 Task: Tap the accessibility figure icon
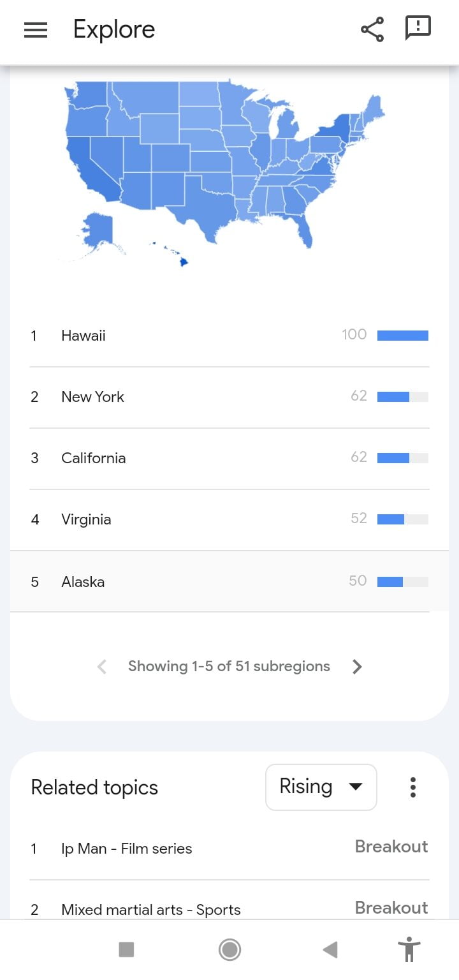409,949
